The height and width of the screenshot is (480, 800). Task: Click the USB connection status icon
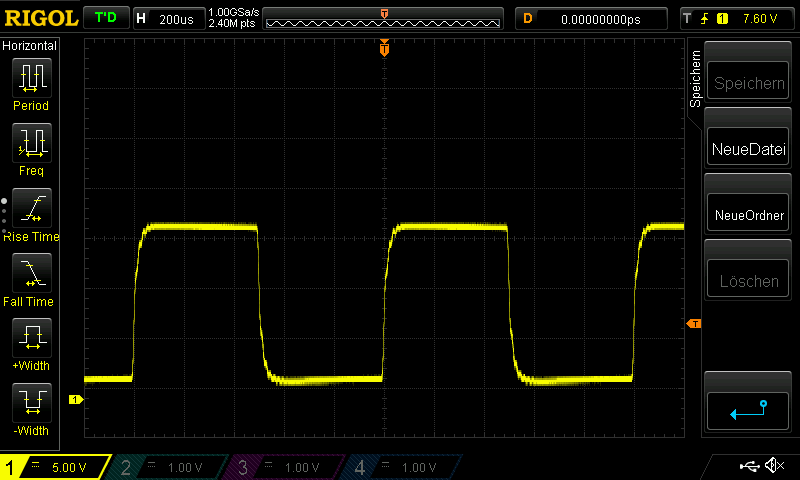pos(749,466)
